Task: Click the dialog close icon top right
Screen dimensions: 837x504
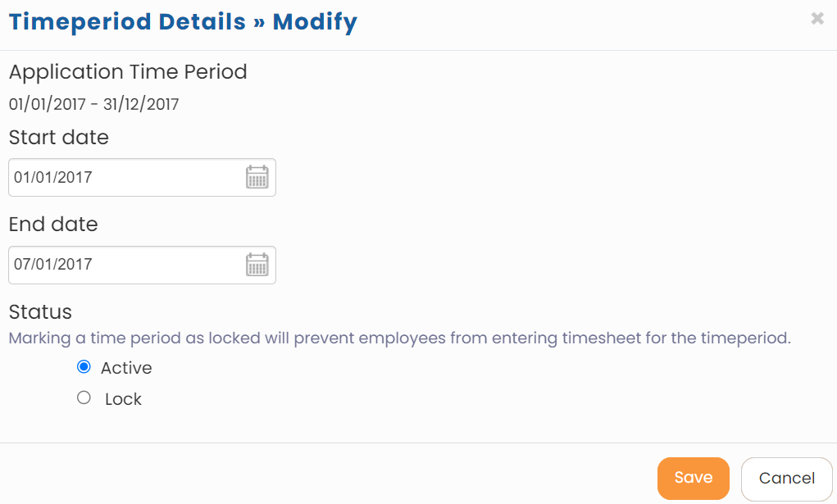Action: pos(817,18)
